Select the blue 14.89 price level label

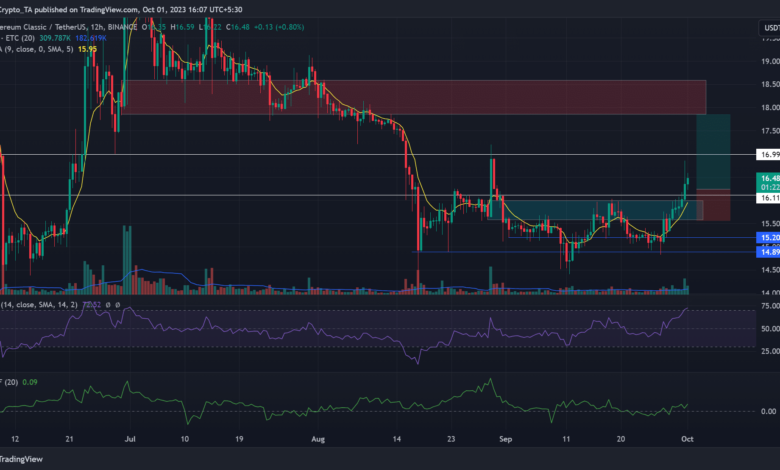pos(764,252)
